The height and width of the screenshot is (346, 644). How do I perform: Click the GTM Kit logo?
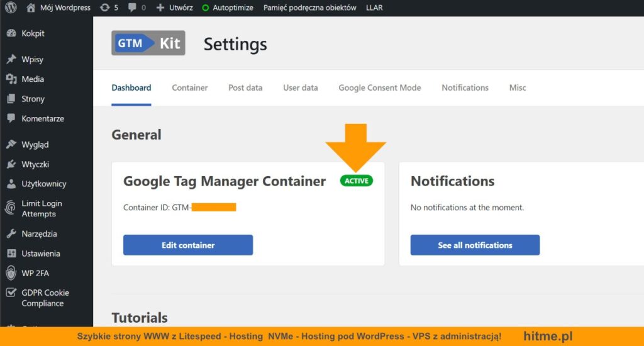click(148, 43)
